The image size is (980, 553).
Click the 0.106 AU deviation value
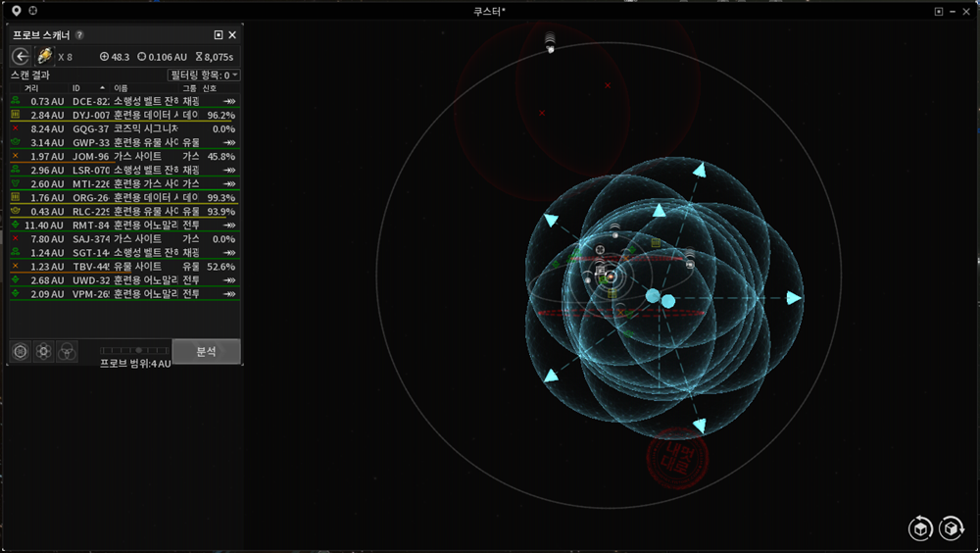pyautogui.click(x=162, y=57)
